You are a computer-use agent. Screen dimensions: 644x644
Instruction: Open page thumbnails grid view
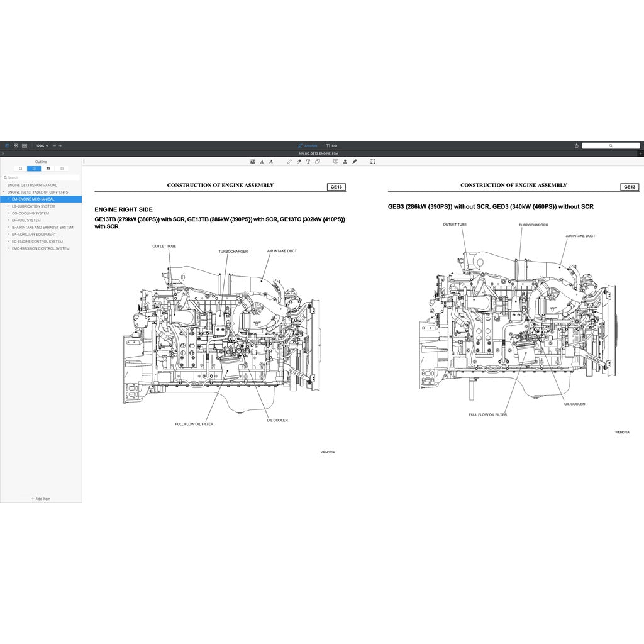(17, 145)
